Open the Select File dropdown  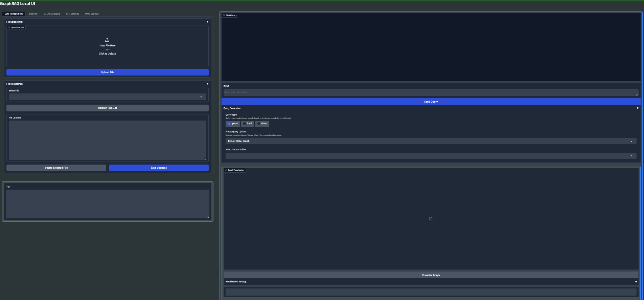[x=108, y=97]
